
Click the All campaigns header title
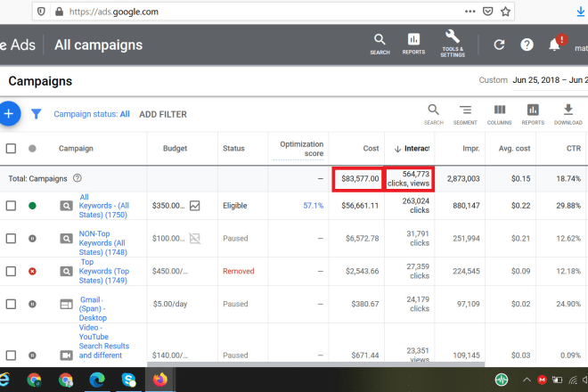(x=98, y=45)
